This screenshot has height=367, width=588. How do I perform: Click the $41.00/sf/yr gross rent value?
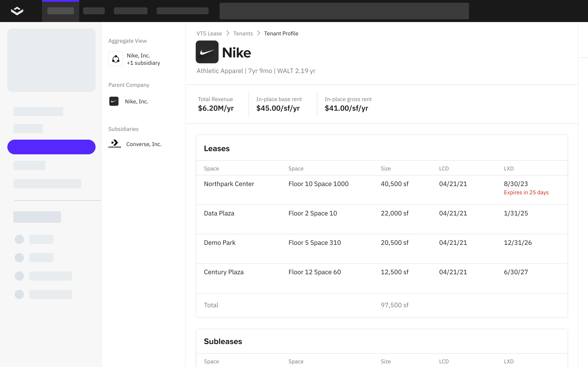(346, 108)
